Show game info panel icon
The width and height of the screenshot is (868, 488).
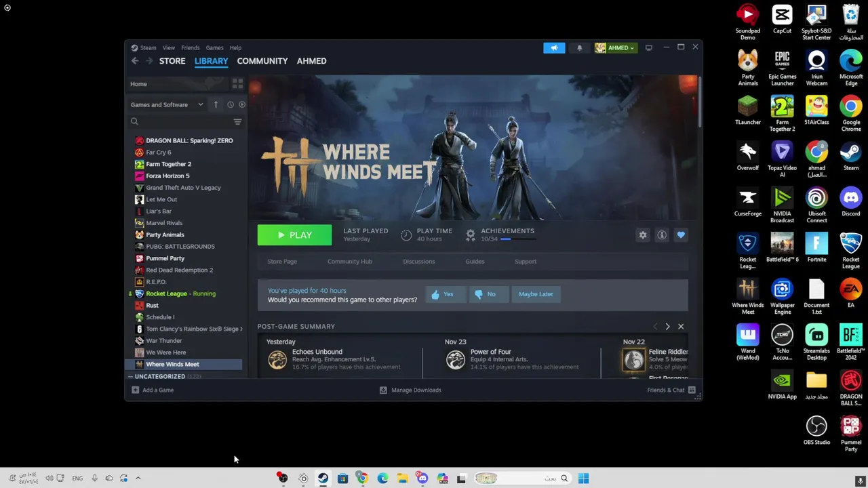(662, 235)
